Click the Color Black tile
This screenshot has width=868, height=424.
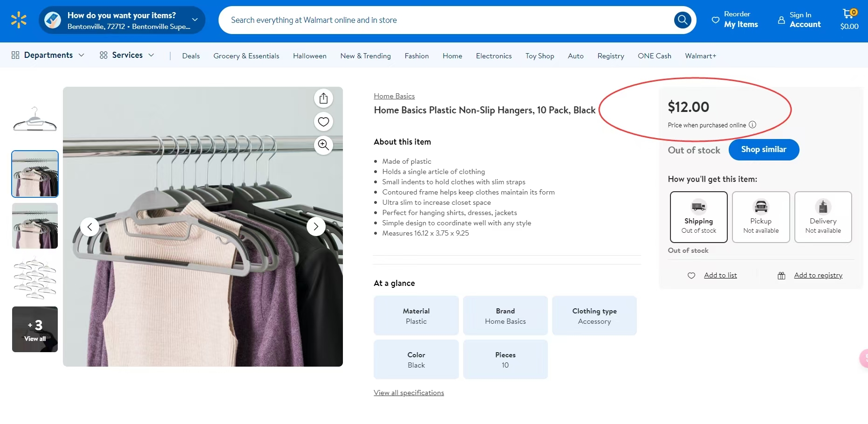416,360
